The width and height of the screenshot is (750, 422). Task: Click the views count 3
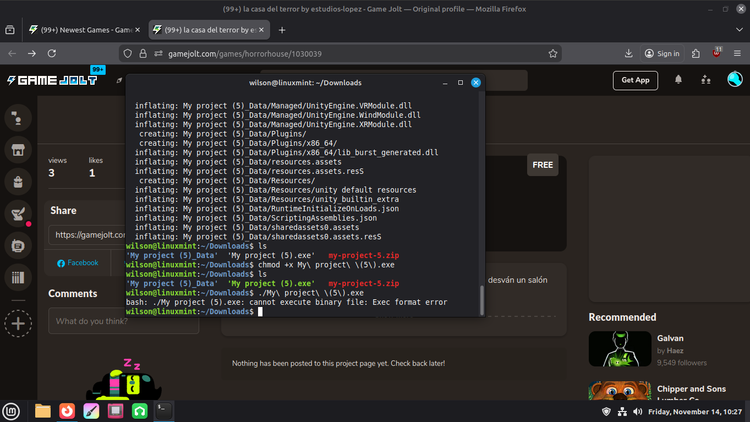tap(51, 173)
